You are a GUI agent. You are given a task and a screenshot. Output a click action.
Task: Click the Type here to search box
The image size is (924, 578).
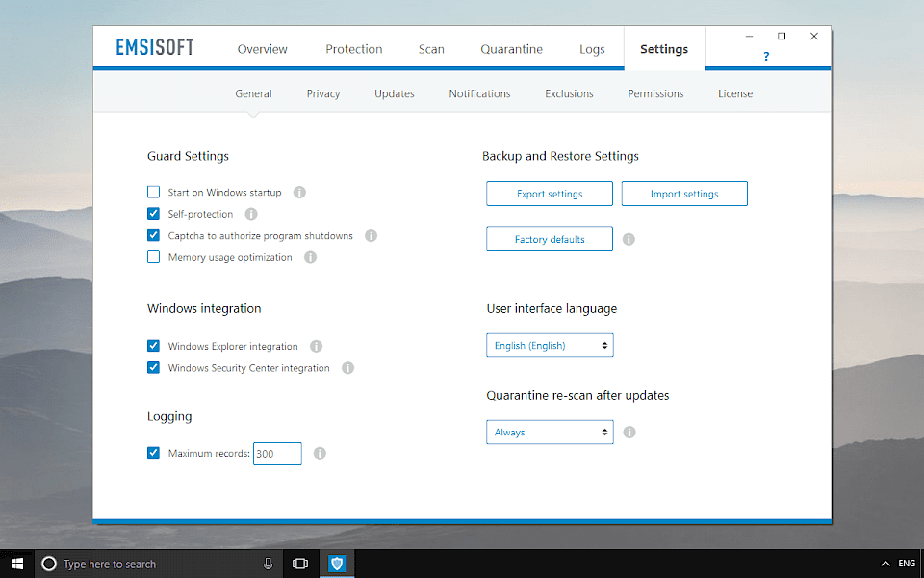pyautogui.click(x=157, y=564)
